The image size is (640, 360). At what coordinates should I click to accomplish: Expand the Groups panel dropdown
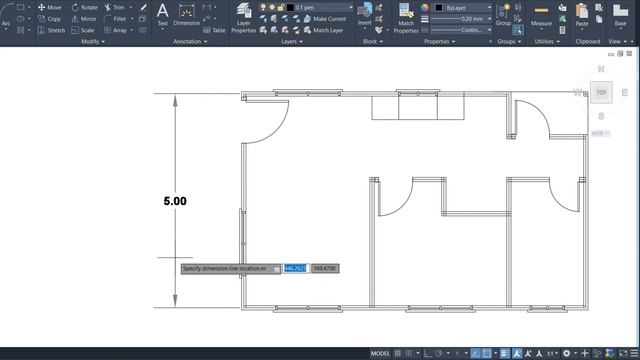pos(509,41)
